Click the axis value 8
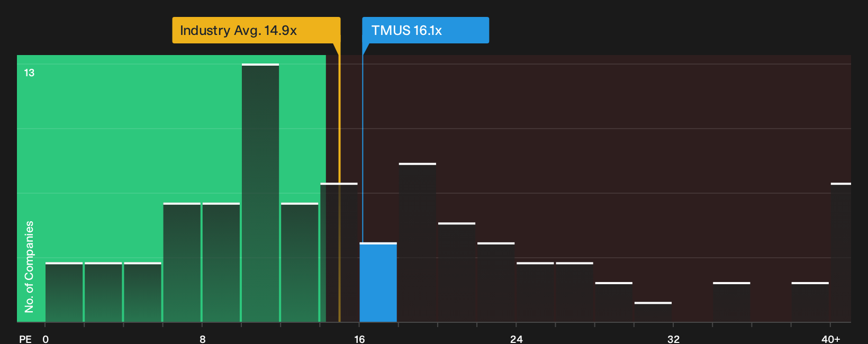The height and width of the screenshot is (344, 868). click(203, 339)
